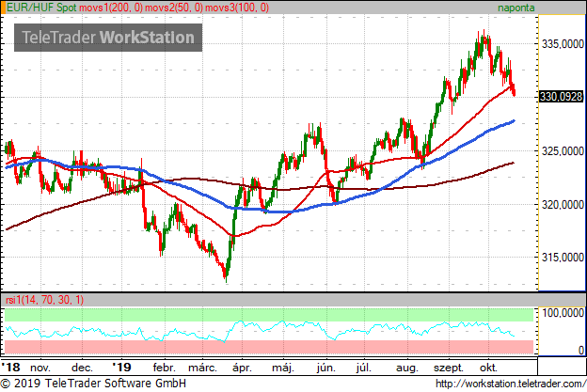Click the nov. month label

40,368
